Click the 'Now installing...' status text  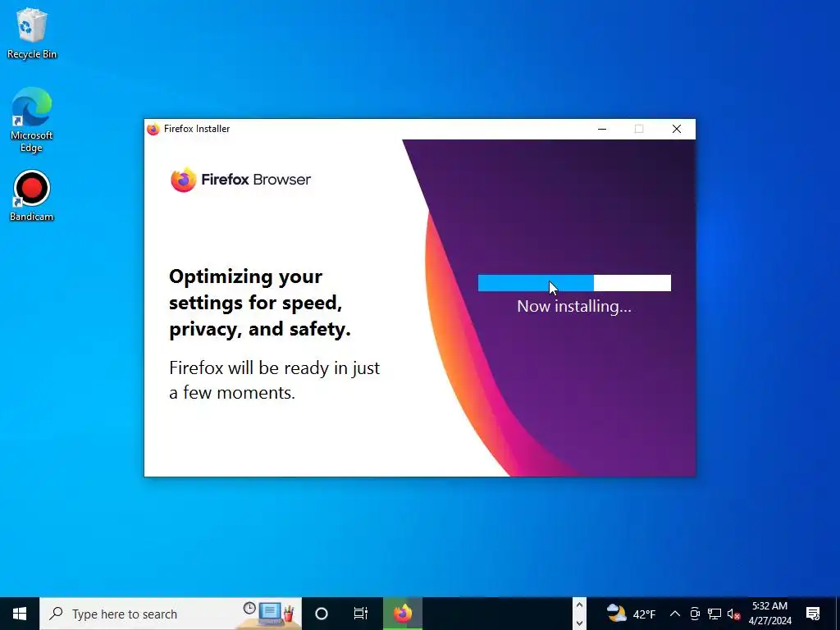pos(574,307)
